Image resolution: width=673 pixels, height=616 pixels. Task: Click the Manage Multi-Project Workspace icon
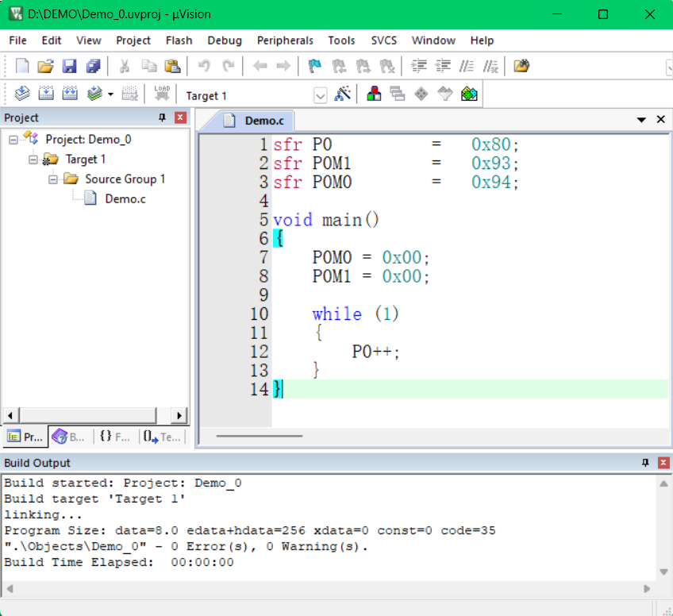tap(398, 93)
